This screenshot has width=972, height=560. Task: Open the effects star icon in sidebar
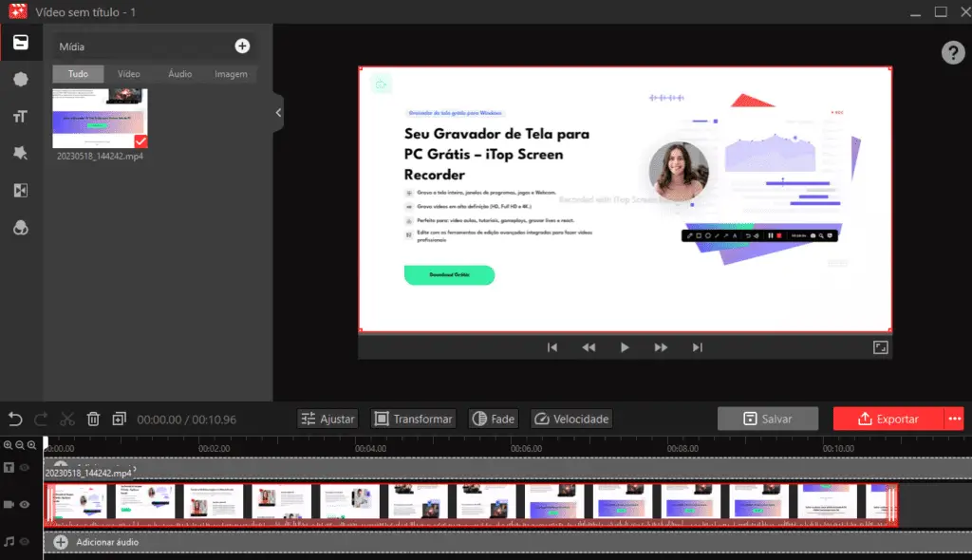21,153
